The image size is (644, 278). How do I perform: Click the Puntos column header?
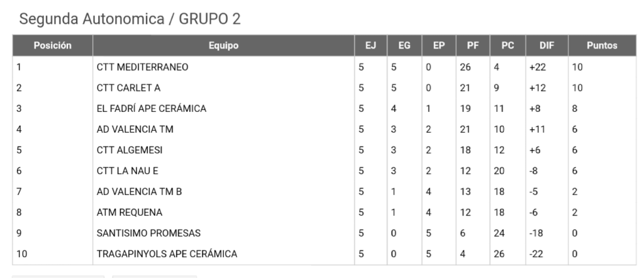click(x=602, y=45)
